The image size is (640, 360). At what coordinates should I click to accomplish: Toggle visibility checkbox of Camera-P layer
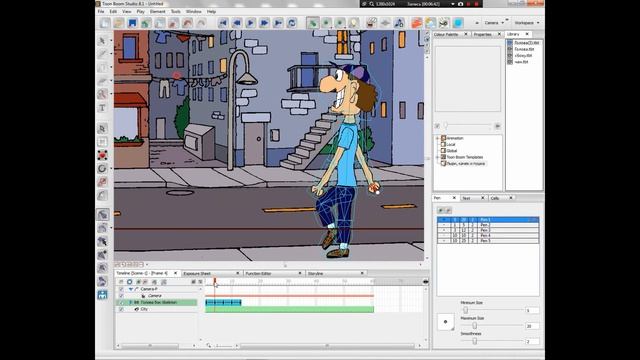(121, 289)
